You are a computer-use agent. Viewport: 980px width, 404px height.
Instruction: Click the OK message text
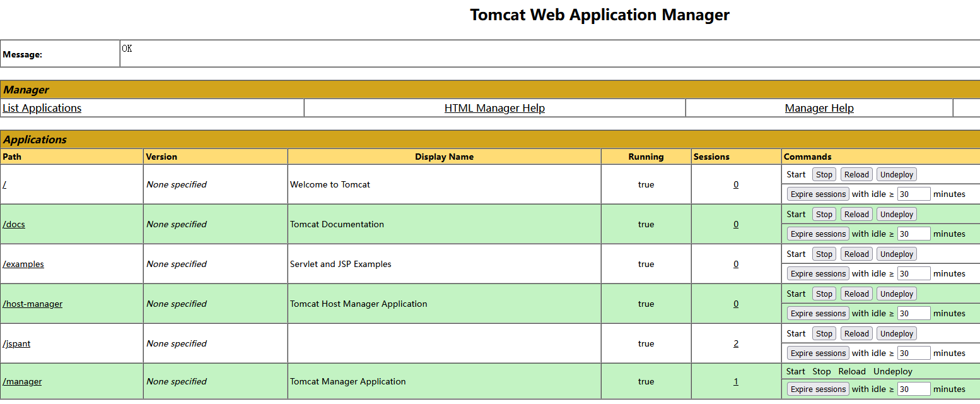point(127,48)
